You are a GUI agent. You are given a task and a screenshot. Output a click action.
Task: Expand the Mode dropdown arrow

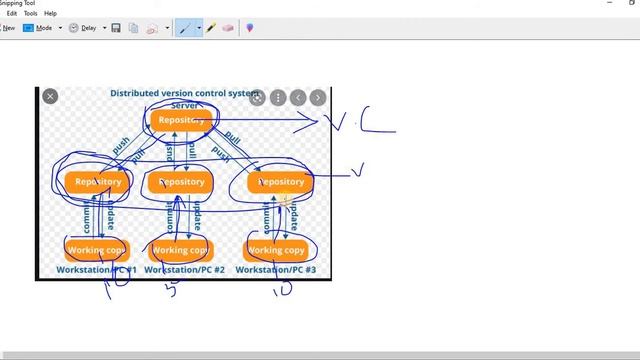click(60, 28)
